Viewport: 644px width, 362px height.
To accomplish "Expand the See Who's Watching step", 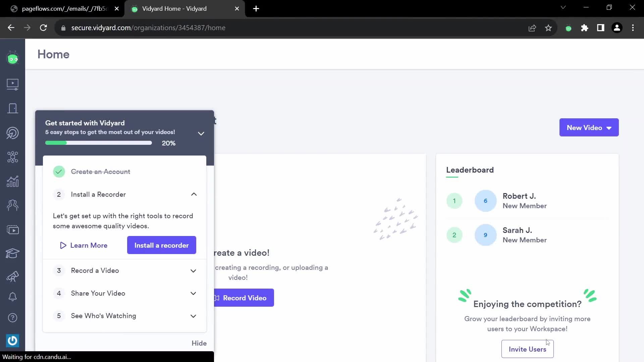I will click(x=193, y=316).
